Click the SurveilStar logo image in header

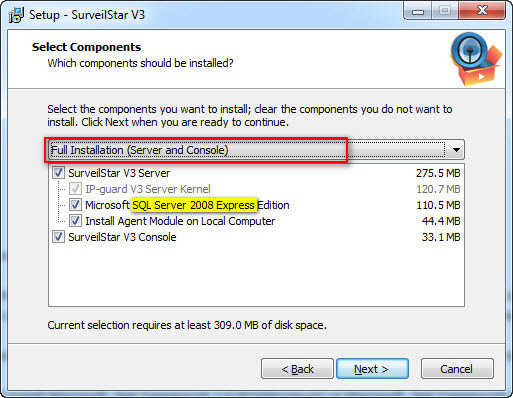(x=476, y=59)
